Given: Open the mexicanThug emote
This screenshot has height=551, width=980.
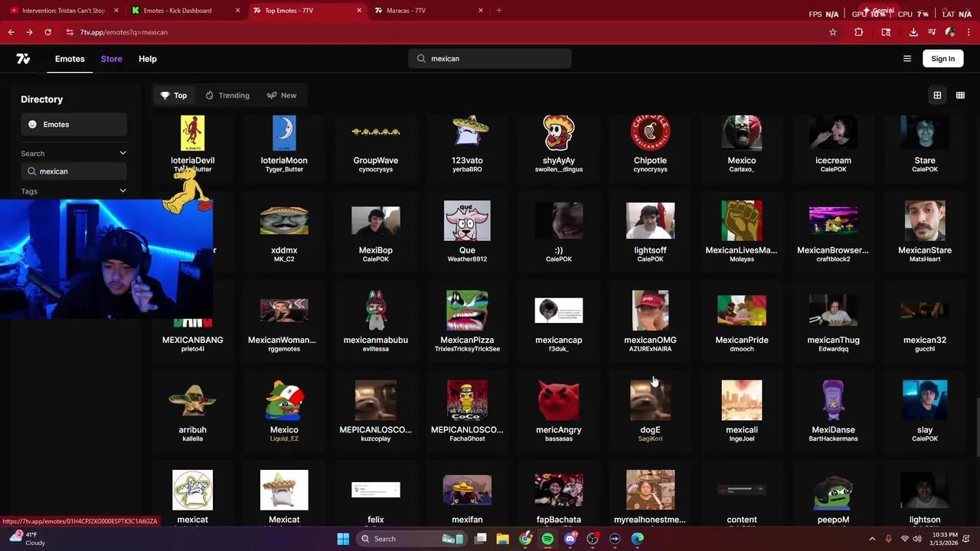Looking at the screenshot, I should [833, 322].
